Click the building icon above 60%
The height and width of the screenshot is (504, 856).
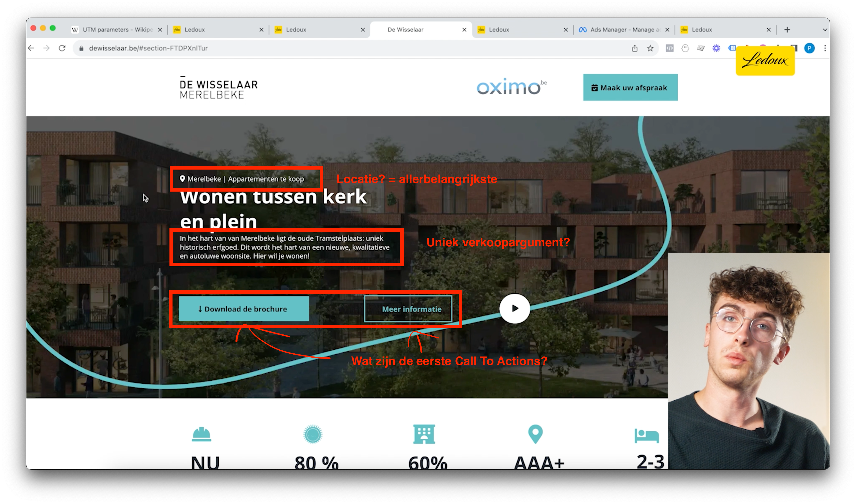424,434
